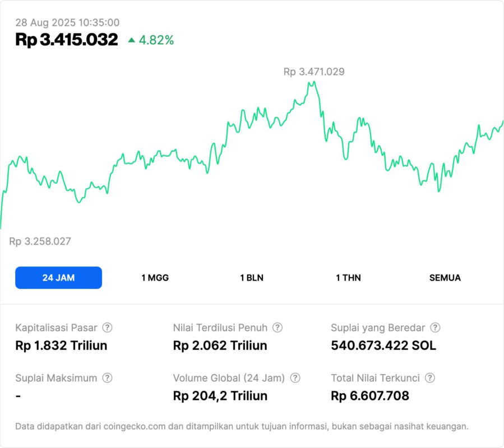Show Total Nilai Terkunci help icon
The image size is (504, 448).
pos(430,378)
